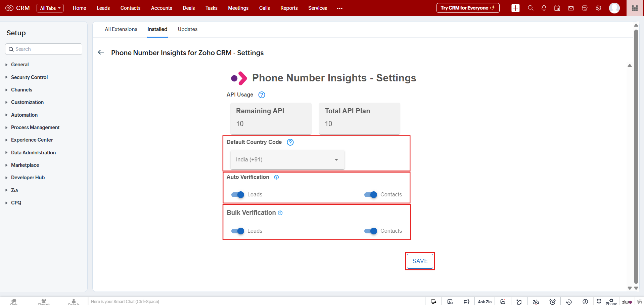Click the user profile avatar
The height and width of the screenshot is (305, 644).
tap(614, 8)
